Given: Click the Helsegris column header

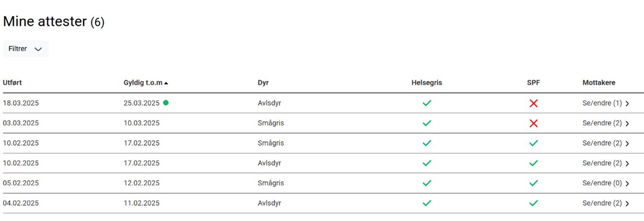Looking at the screenshot, I should tap(427, 83).
